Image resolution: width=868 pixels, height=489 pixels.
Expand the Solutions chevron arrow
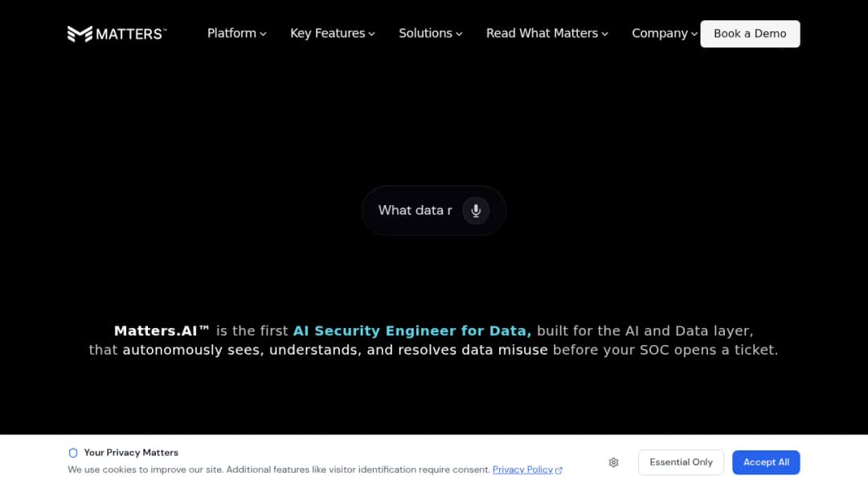pyautogui.click(x=459, y=35)
